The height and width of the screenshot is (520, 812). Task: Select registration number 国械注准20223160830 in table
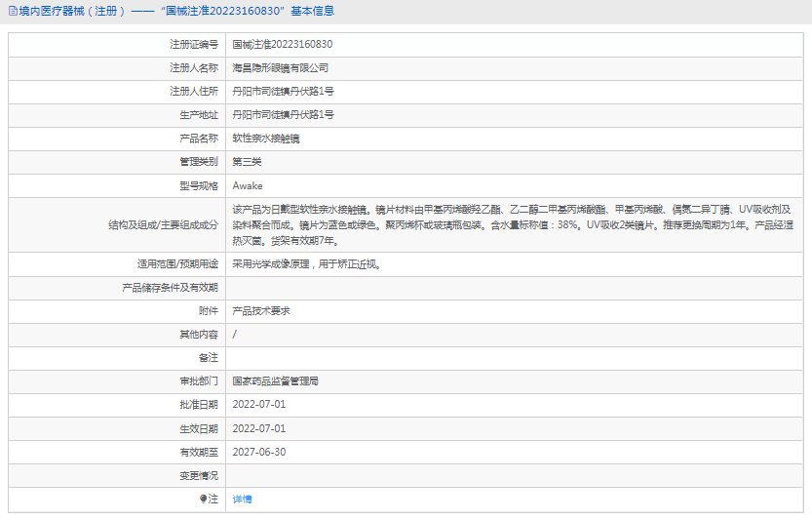point(283,45)
